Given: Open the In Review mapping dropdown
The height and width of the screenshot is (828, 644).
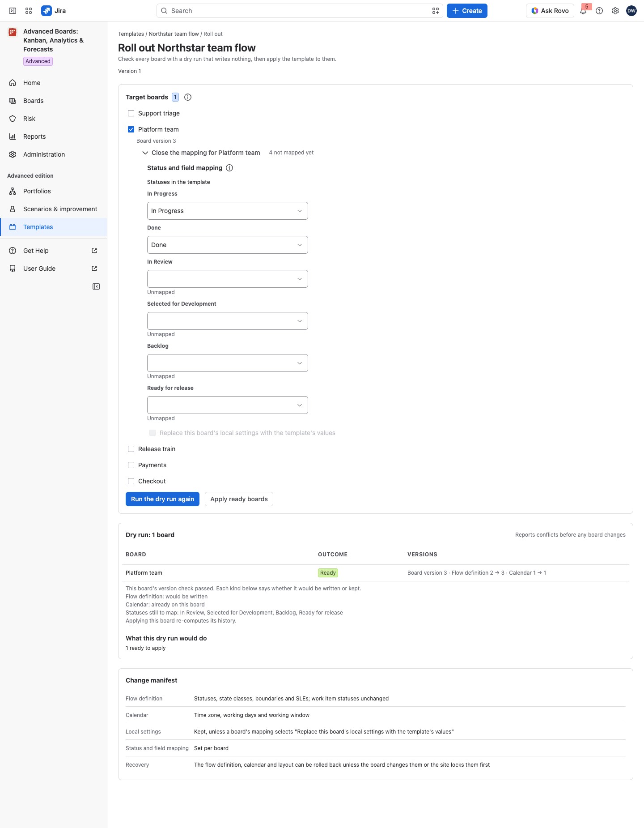Looking at the screenshot, I should [x=228, y=279].
